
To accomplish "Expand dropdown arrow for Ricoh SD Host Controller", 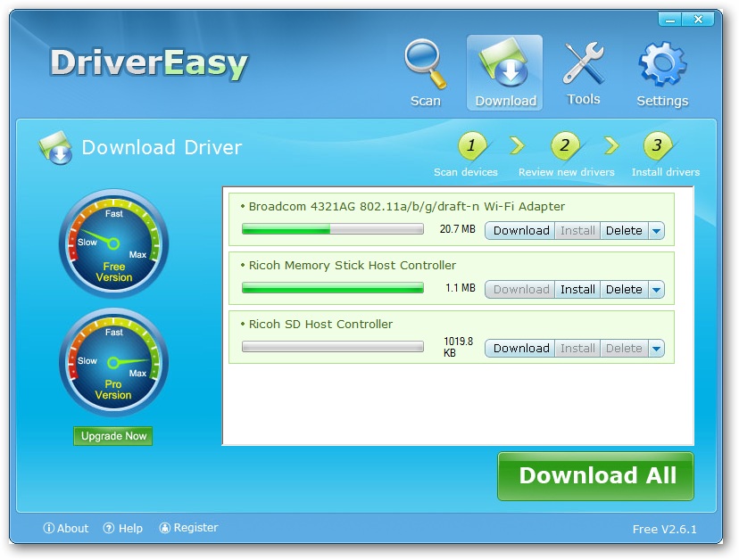I will [x=657, y=349].
